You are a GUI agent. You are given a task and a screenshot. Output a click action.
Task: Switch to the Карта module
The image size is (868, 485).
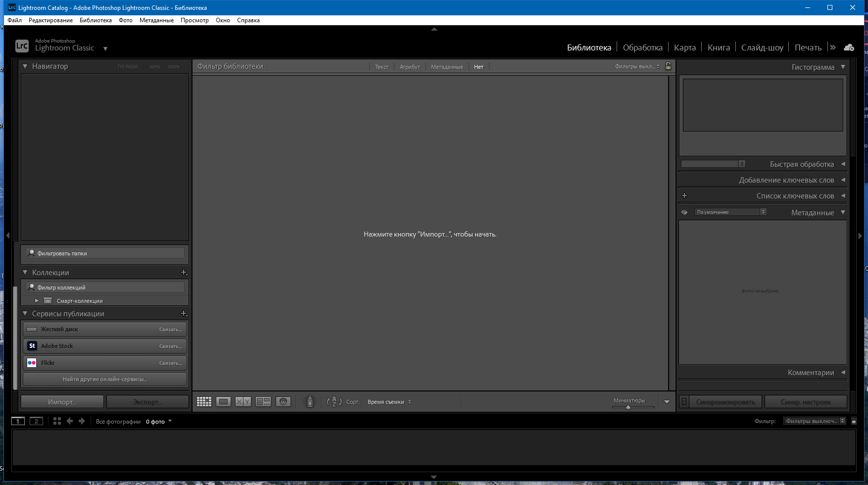coord(685,48)
